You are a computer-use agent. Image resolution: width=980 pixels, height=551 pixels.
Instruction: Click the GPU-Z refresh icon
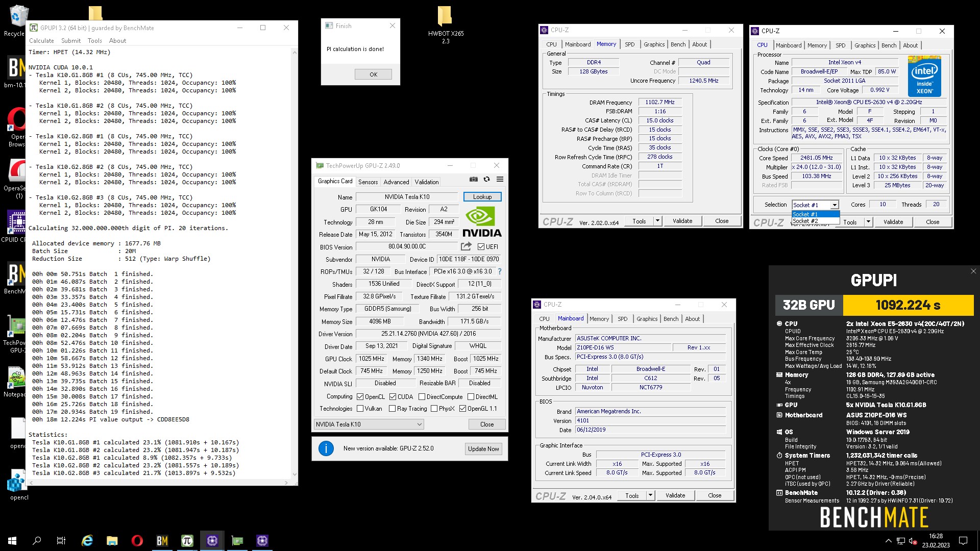point(487,179)
